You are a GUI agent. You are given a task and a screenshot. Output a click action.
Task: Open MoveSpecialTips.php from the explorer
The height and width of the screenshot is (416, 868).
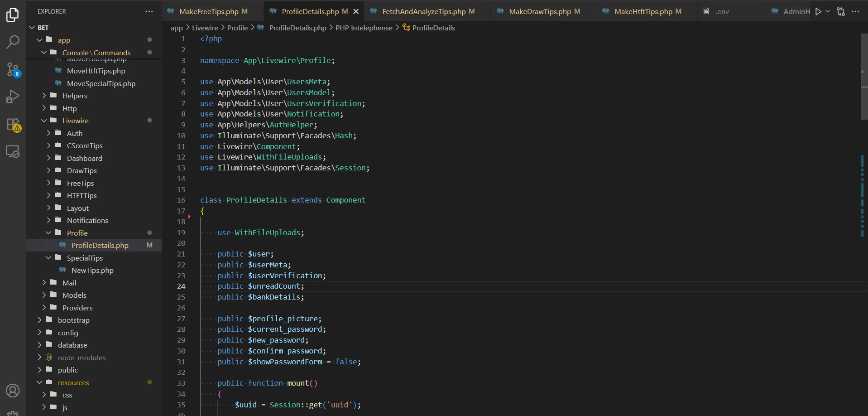click(x=101, y=84)
